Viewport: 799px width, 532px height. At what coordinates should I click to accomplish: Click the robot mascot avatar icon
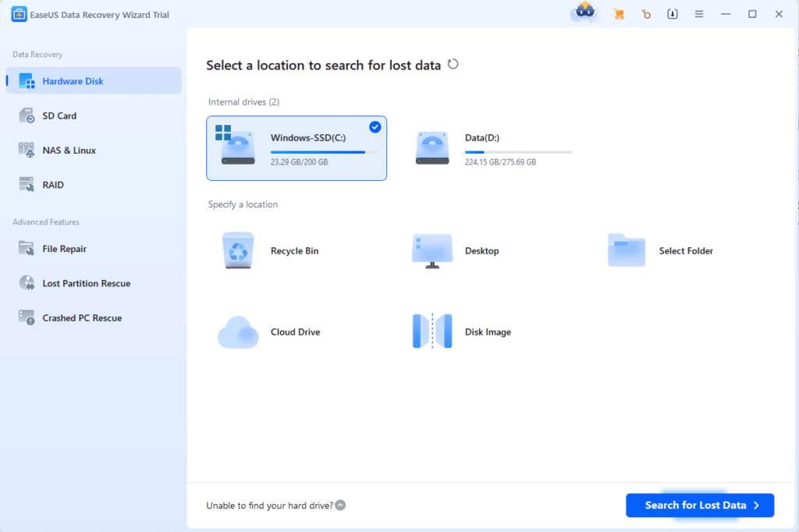585,12
